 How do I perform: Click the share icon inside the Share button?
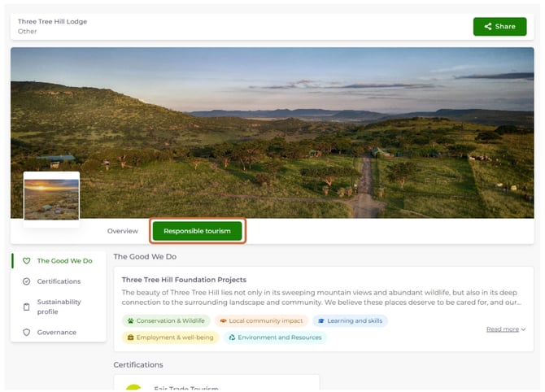pyautogui.click(x=488, y=26)
